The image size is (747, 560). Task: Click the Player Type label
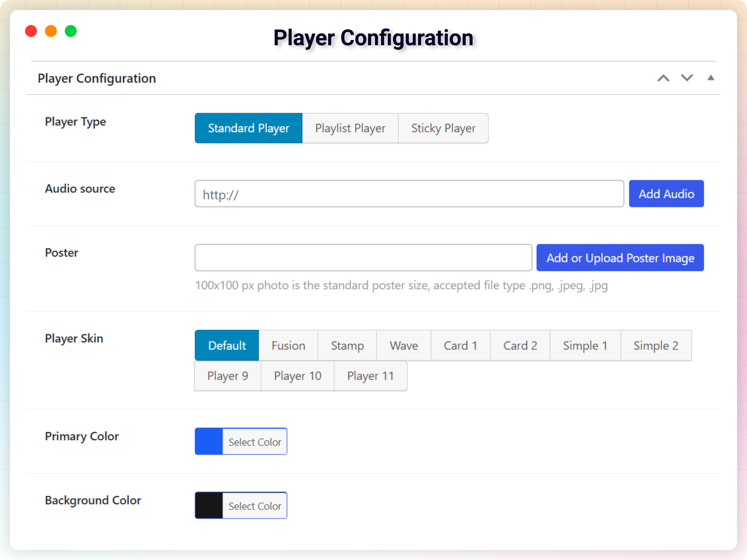click(x=75, y=122)
